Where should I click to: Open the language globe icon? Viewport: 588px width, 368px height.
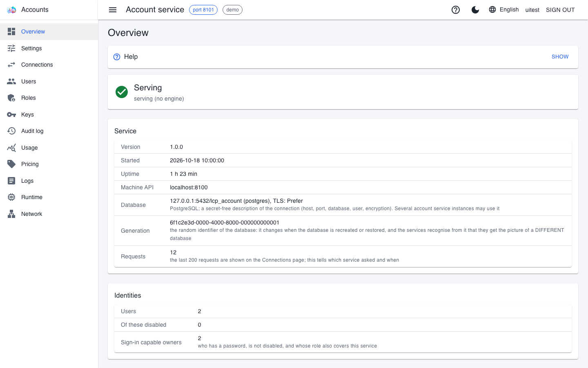point(492,9)
